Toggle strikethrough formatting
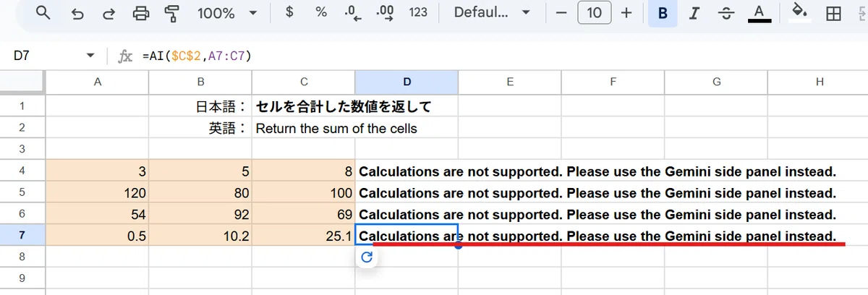Viewport: 868px width, 295px height. click(x=726, y=12)
